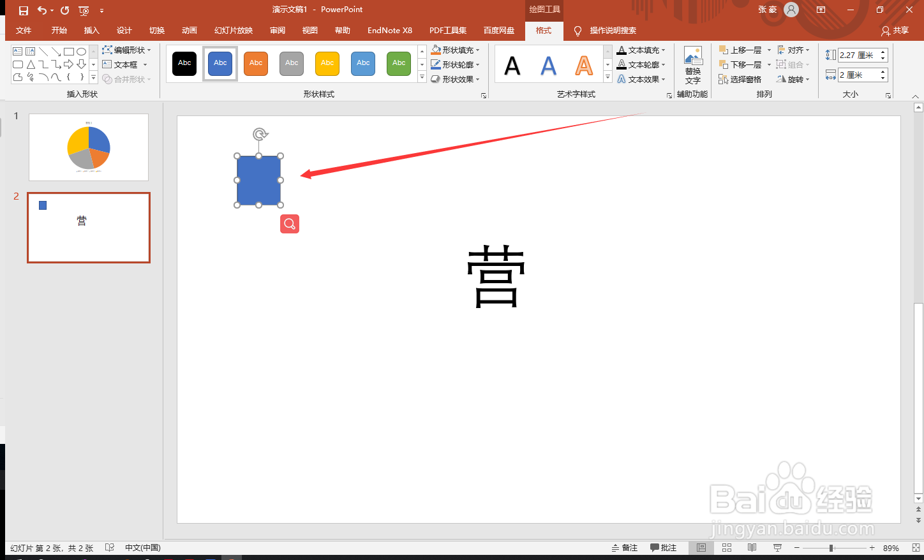Screen dimensions: 924x560
Task: Open the 幻灯片放映 ribbon tab
Action: click(x=233, y=30)
